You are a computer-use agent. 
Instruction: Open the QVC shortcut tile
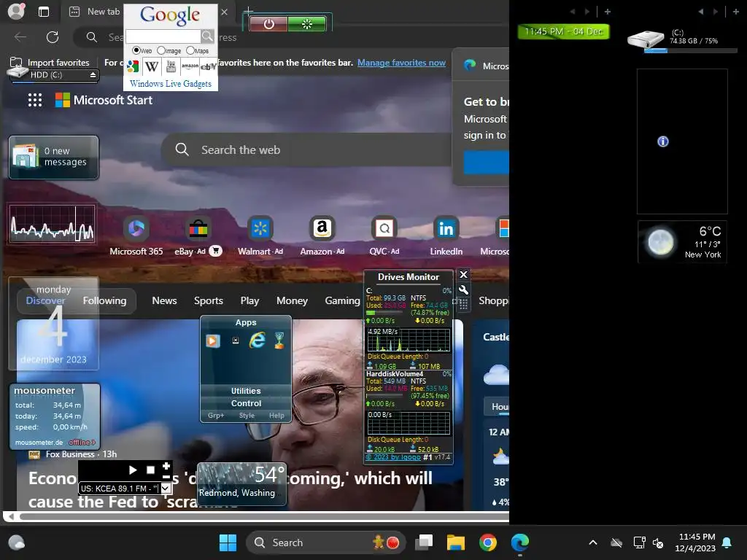tap(384, 236)
